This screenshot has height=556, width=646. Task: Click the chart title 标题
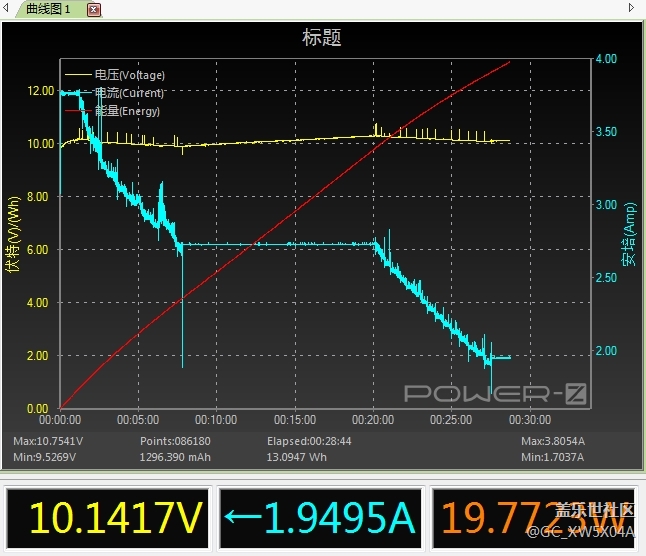coord(322,38)
